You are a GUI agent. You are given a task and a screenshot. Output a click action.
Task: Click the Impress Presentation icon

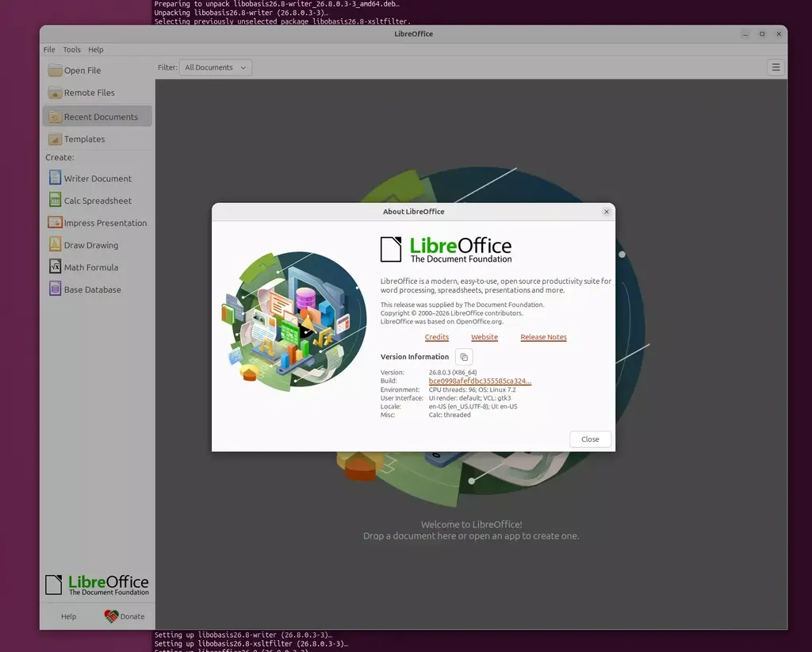[x=55, y=222]
